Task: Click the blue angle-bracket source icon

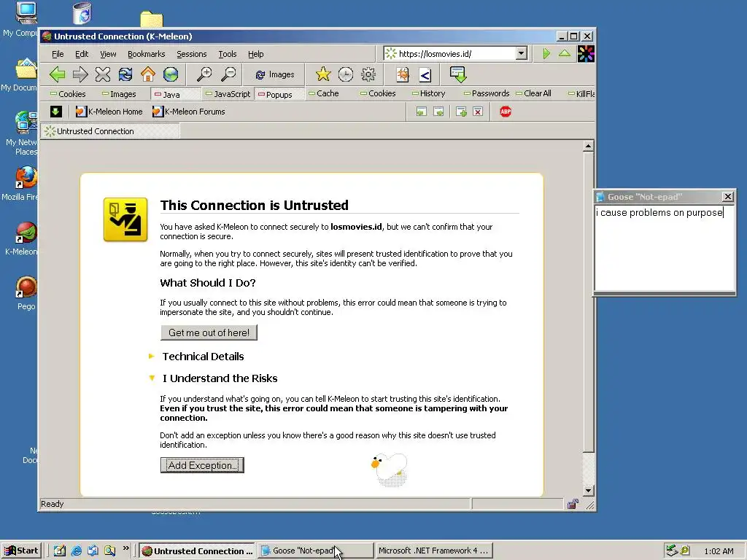Action: click(x=425, y=74)
